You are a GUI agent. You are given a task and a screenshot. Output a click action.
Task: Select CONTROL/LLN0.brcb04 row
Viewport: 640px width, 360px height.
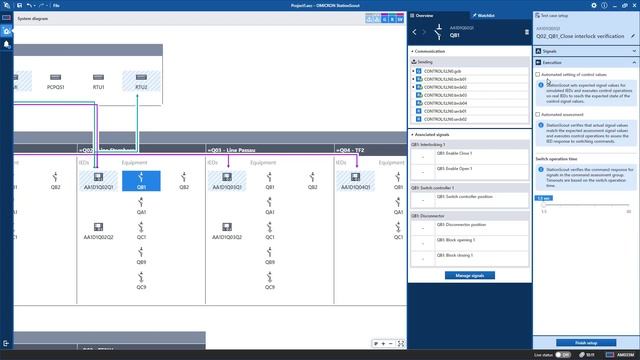[470, 103]
